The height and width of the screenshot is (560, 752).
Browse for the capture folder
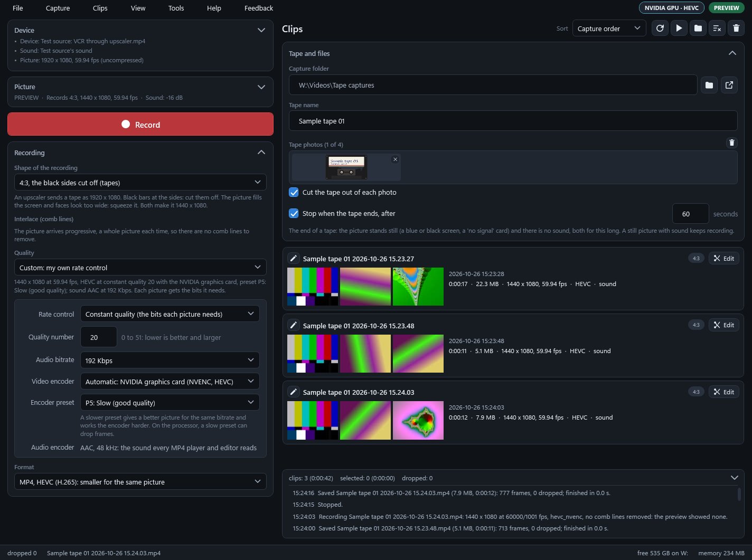(x=709, y=85)
